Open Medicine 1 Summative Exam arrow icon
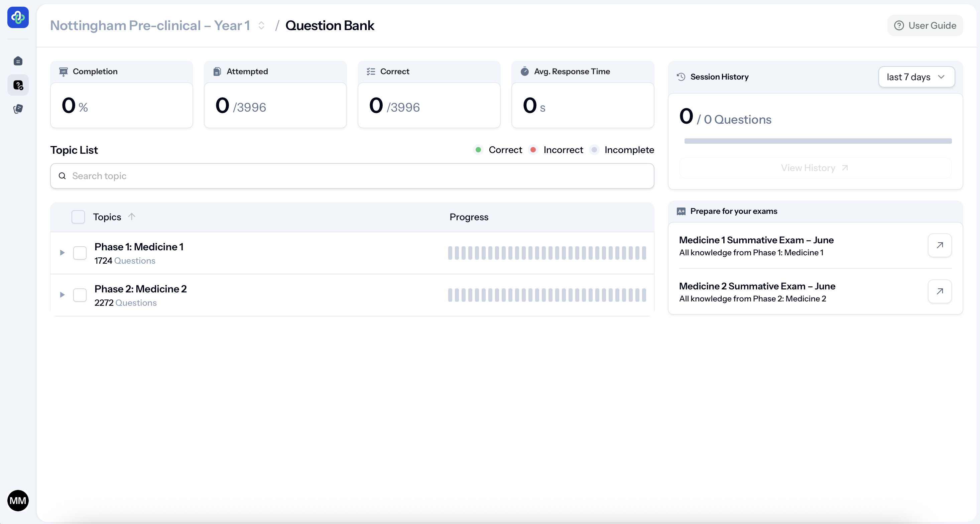The height and width of the screenshot is (524, 980). [x=939, y=245]
